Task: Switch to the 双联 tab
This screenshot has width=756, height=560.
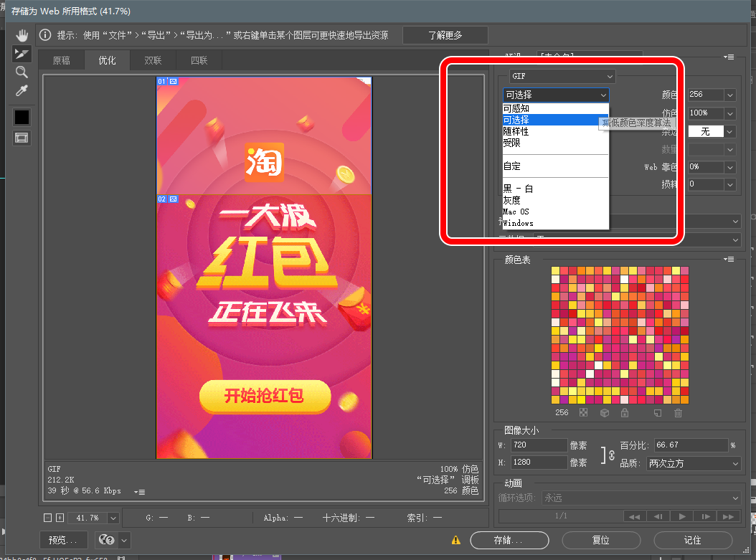Action: [153, 60]
